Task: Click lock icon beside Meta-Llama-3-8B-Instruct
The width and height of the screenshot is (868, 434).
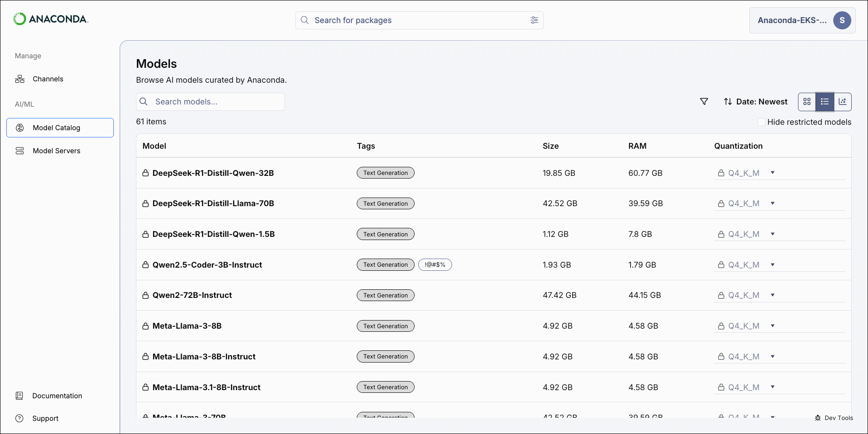Action: pyautogui.click(x=145, y=357)
